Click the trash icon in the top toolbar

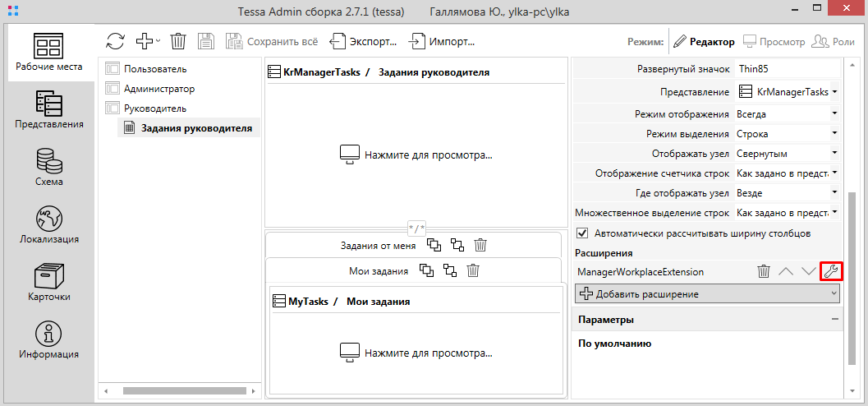point(178,41)
